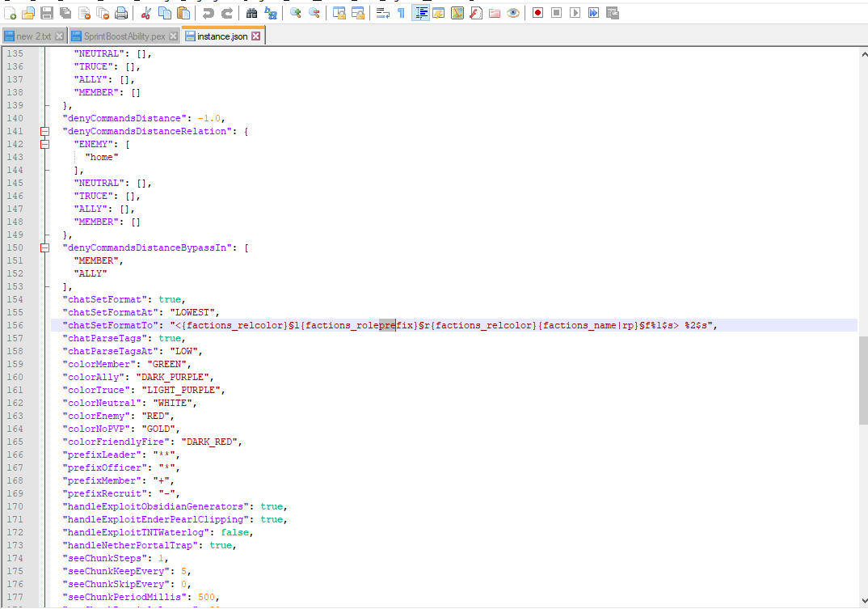Open Find with the binoculars icon

click(x=252, y=13)
